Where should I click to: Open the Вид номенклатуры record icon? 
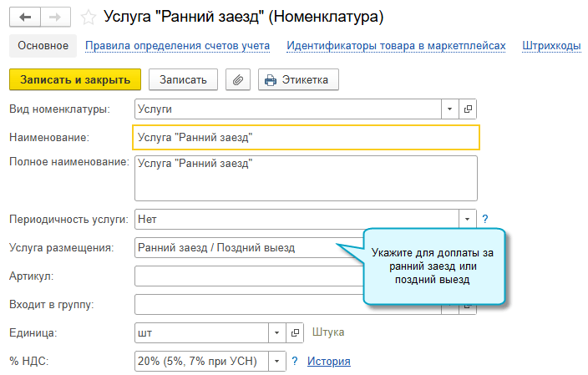click(x=469, y=109)
